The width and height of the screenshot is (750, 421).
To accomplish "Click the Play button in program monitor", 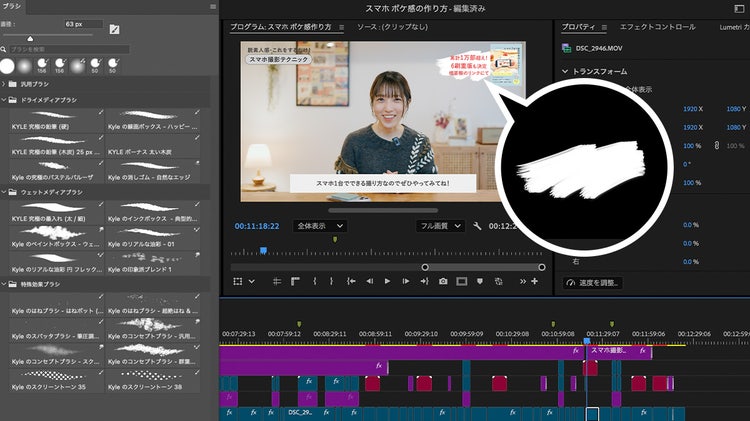I will point(387,282).
